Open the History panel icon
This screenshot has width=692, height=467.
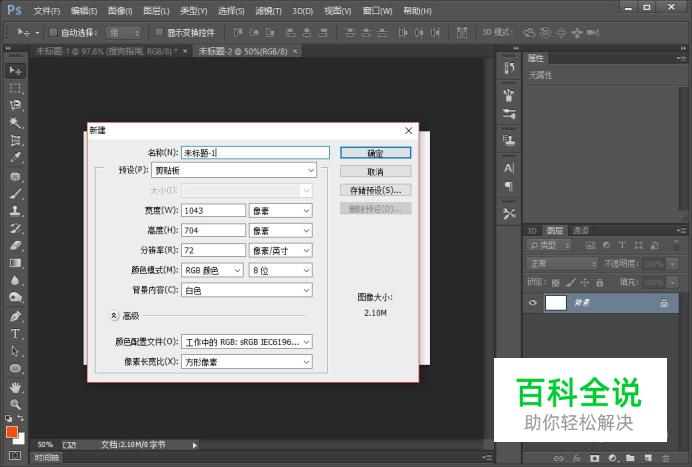(x=509, y=69)
